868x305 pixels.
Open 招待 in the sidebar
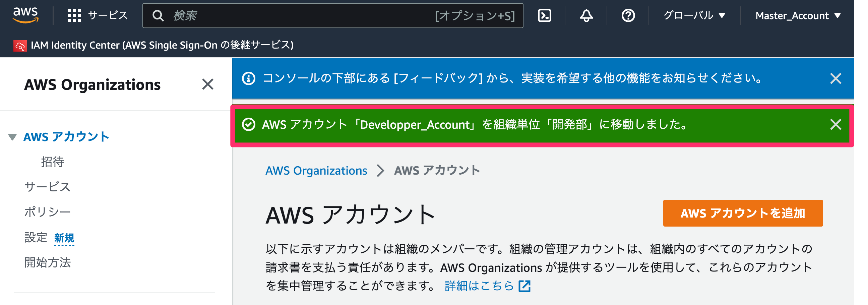coord(53,162)
